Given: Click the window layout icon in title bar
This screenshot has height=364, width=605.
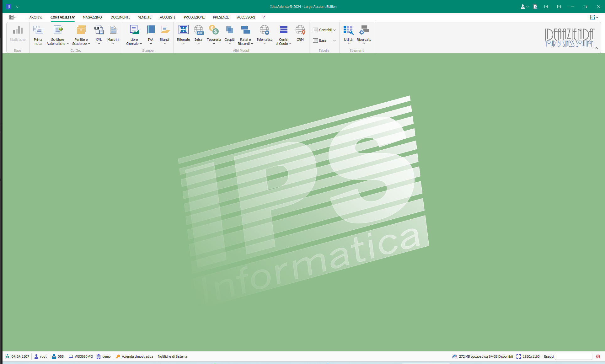Looking at the screenshot, I should (x=559, y=7).
